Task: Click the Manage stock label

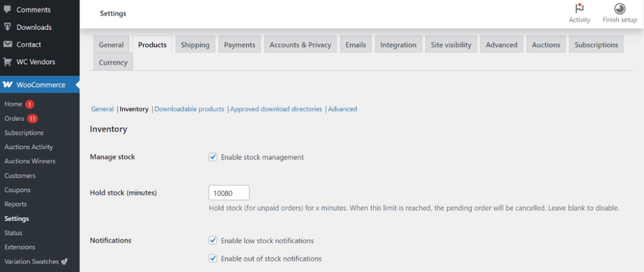Action: 112,156
